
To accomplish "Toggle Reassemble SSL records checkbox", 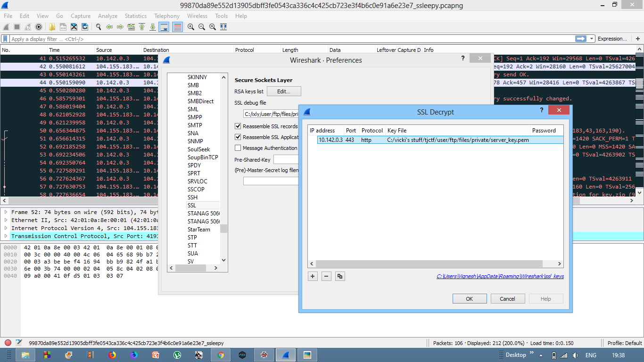I will tap(238, 126).
